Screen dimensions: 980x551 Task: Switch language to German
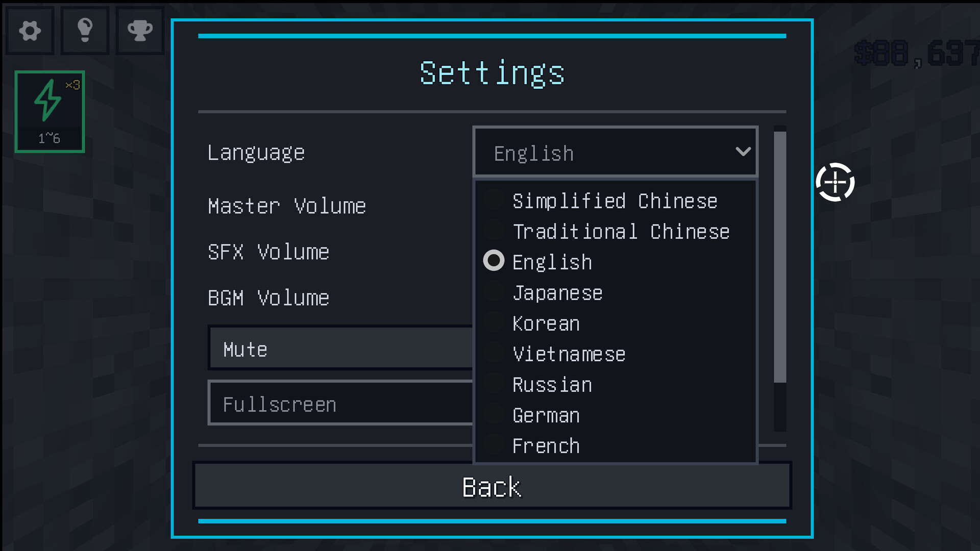(615, 415)
